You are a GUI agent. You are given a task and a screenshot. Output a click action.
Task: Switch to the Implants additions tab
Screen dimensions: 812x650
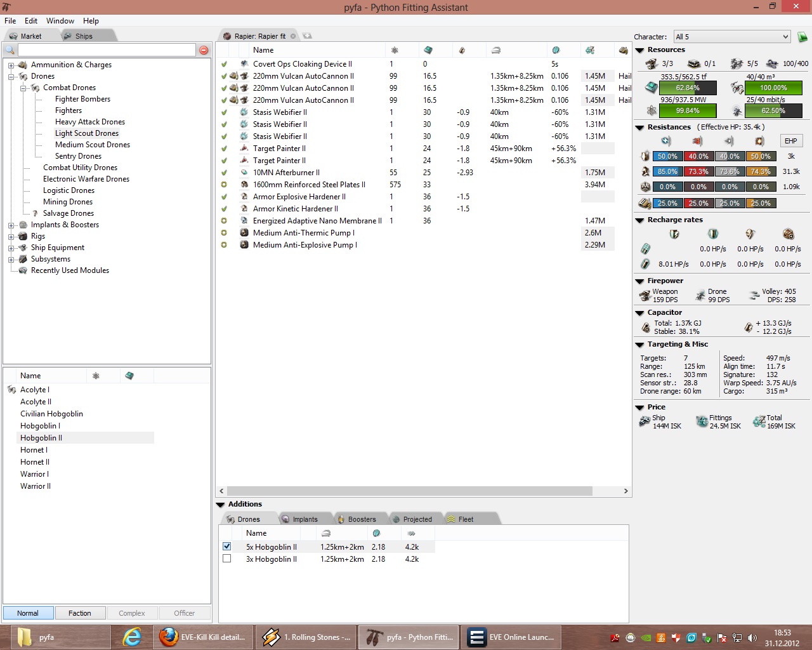305,519
